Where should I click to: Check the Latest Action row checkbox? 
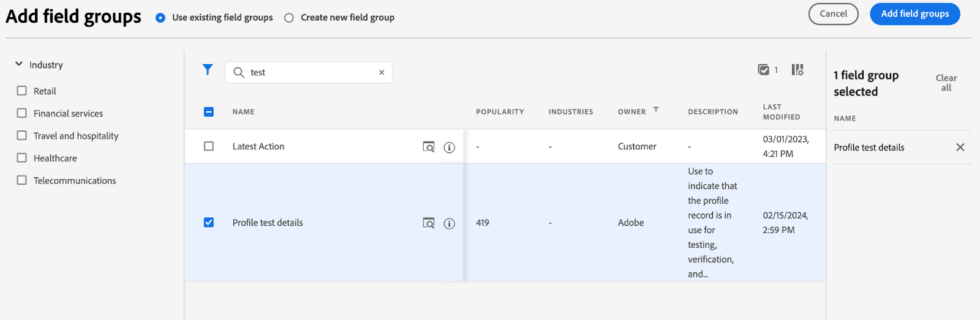point(209,146)
